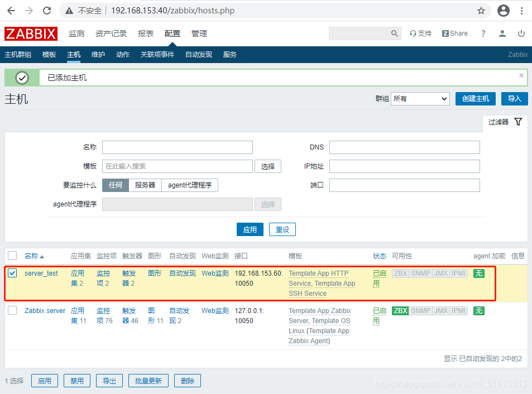
Task: Click the logout power icon
Action: pos(521,33)
